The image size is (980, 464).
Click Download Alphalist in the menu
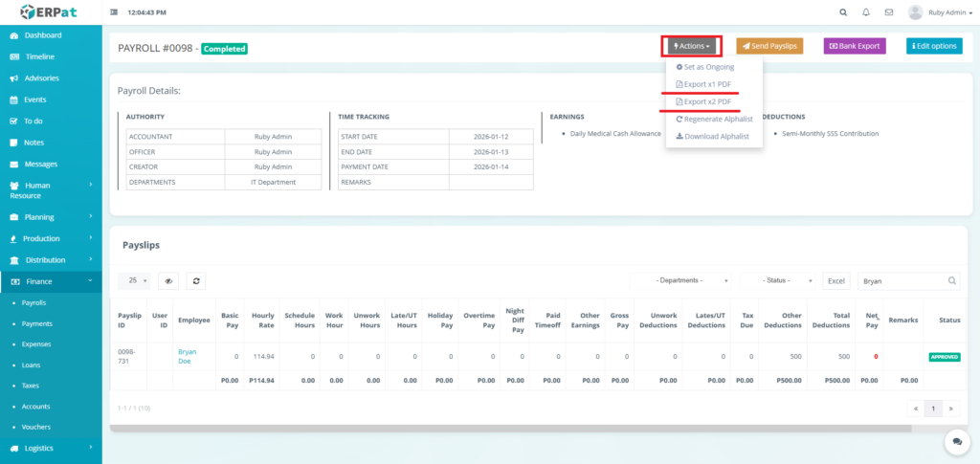[x=714, y=136]
